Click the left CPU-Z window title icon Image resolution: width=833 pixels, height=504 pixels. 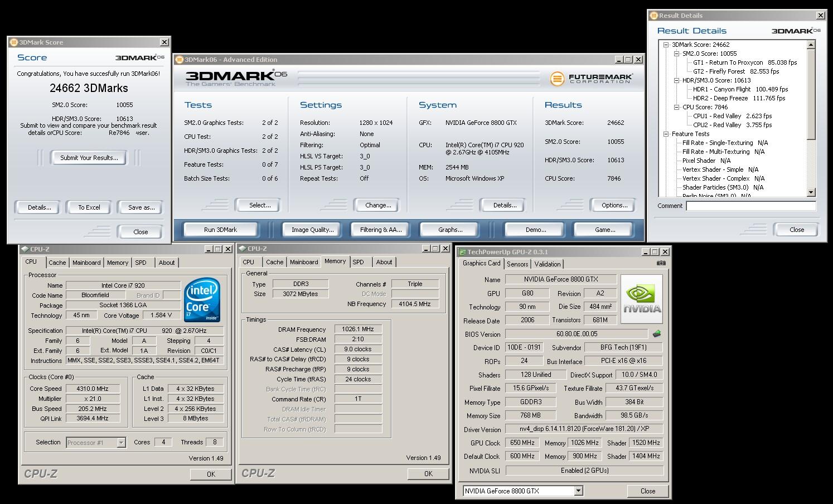coord(25,249)
